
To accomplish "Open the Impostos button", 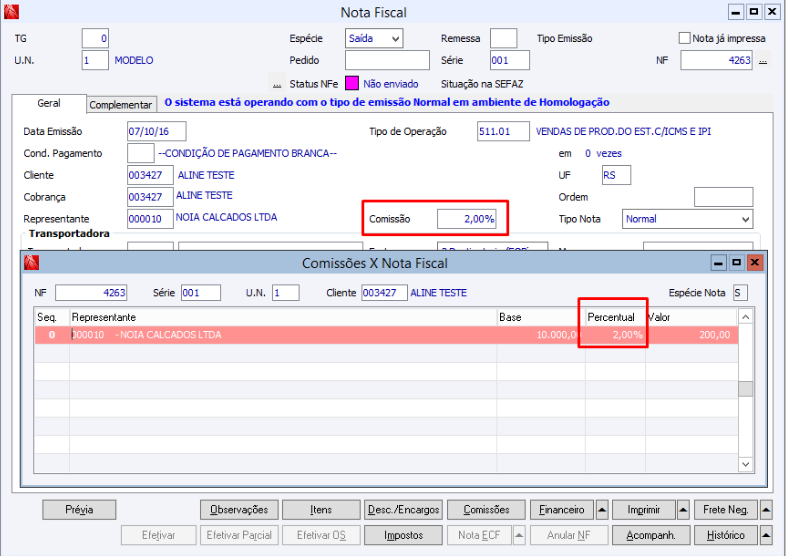I will pyautogui.click(x=403, y=535).
